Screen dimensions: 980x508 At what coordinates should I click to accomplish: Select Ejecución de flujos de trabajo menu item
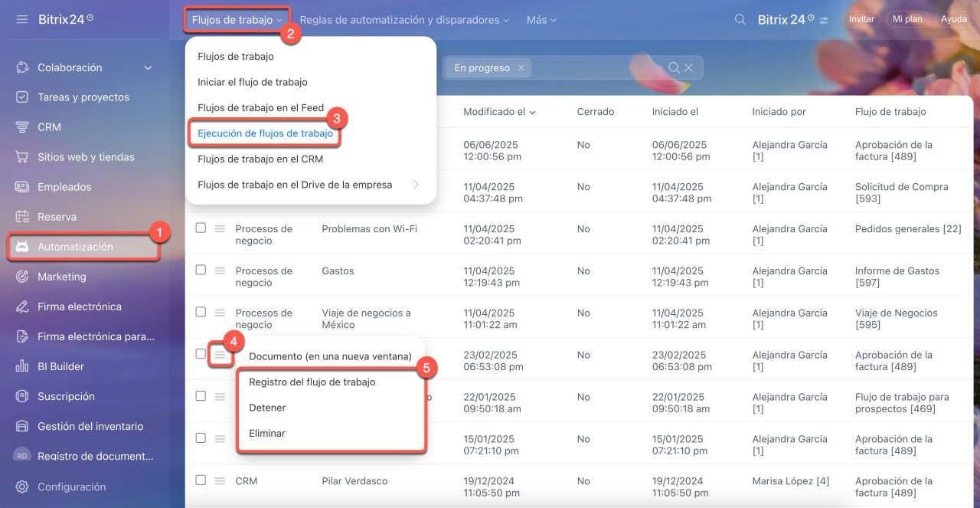click(265, 133)
